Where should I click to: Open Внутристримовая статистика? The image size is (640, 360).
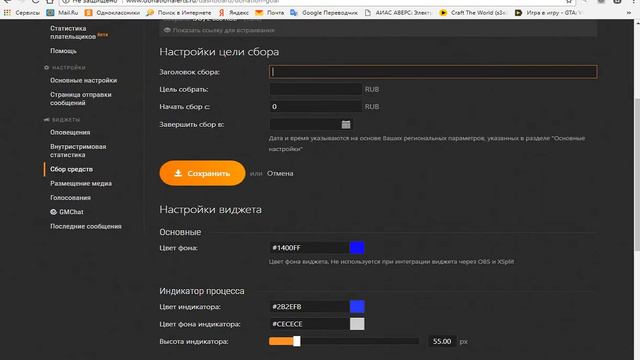pos(78,151)
